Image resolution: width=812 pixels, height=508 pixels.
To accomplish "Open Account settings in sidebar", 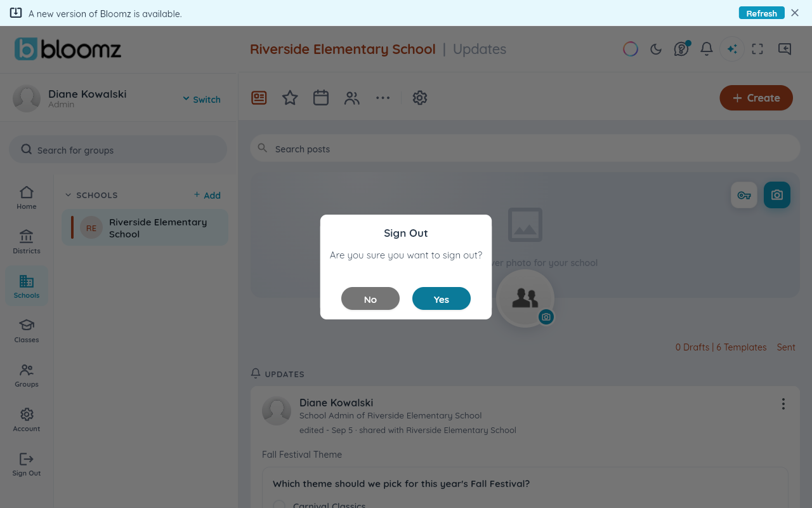I will point(27,420).
